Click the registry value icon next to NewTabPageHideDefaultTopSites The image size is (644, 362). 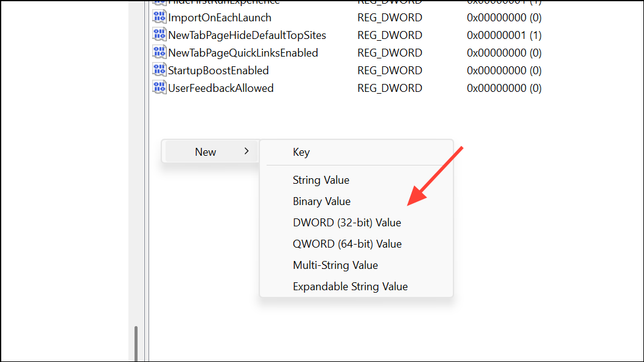tap(159, 35)
